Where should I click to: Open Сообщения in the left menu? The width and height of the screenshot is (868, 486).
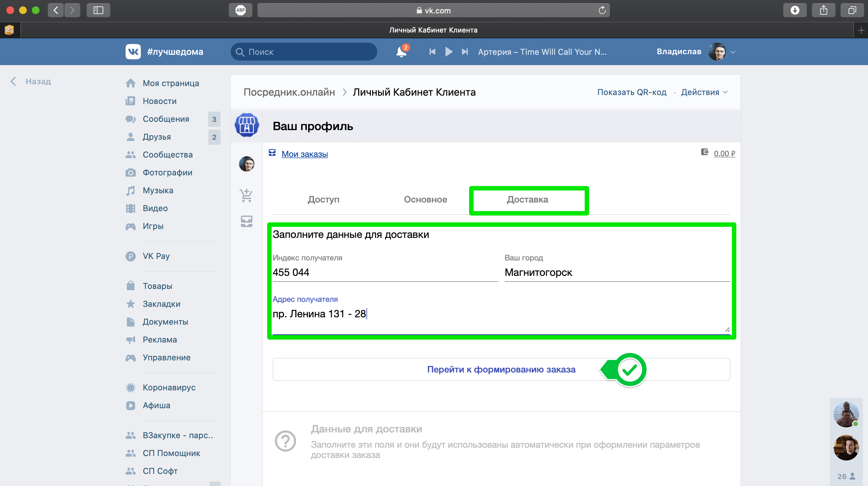(166, 119)
